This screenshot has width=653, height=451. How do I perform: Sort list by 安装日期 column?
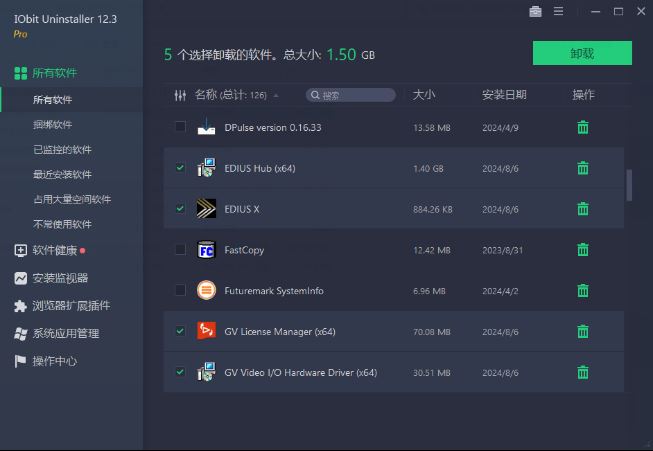click(x=504, y=95)
